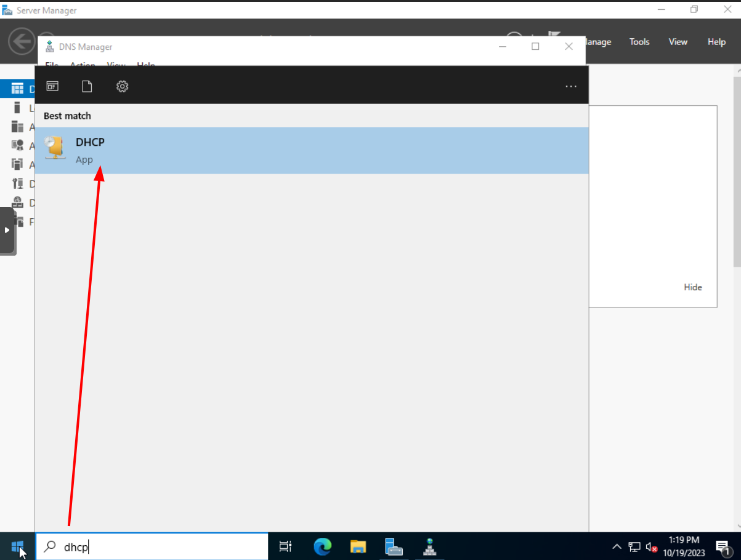The height and width of the screenshot is (560, 741).
Task: Open network status tray icon
Action: [634, 546]
